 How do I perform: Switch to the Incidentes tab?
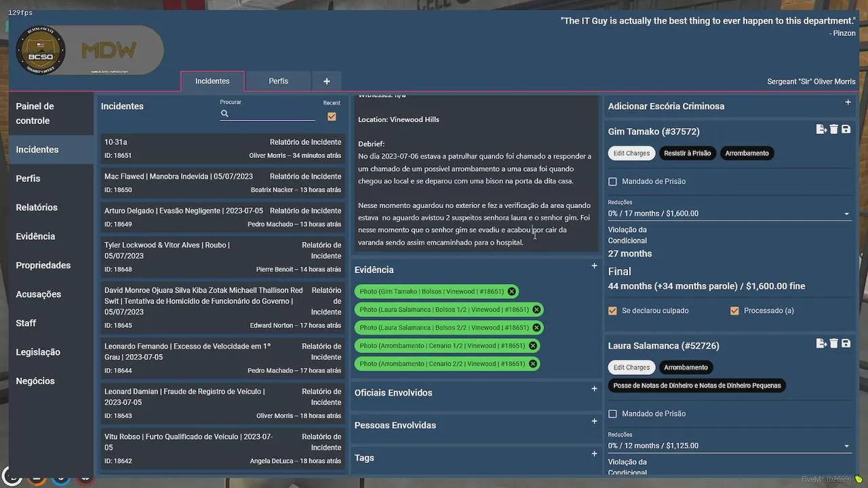click(x=212, y=81)
